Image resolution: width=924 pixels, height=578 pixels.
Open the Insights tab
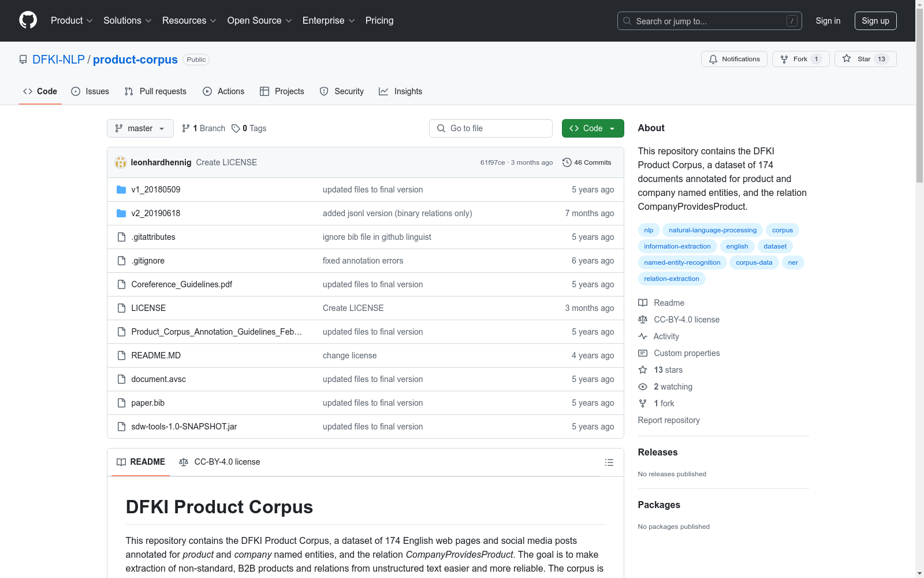click(401, 91)
